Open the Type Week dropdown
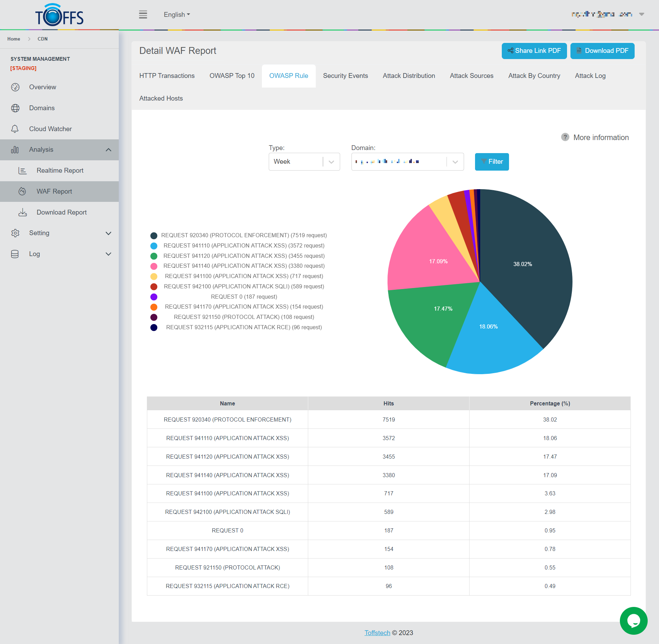The image size is (659, 644). [304, 162]
